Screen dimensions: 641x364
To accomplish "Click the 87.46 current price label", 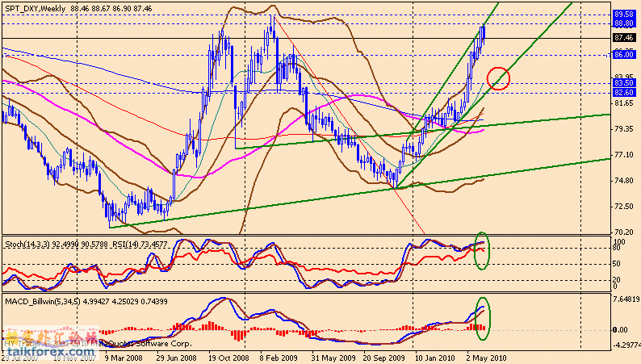I will coord(623,37).
